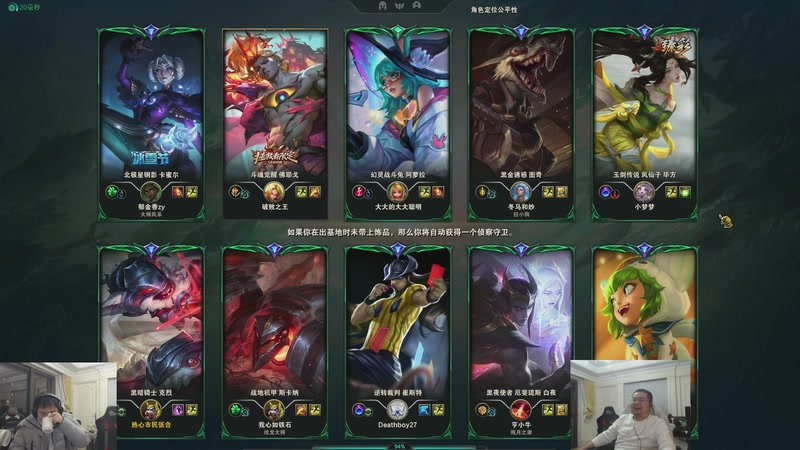
Task: Click the 小梦梦 summoner avatar icon
Action: pyautogui.click(x=644, y=192)
